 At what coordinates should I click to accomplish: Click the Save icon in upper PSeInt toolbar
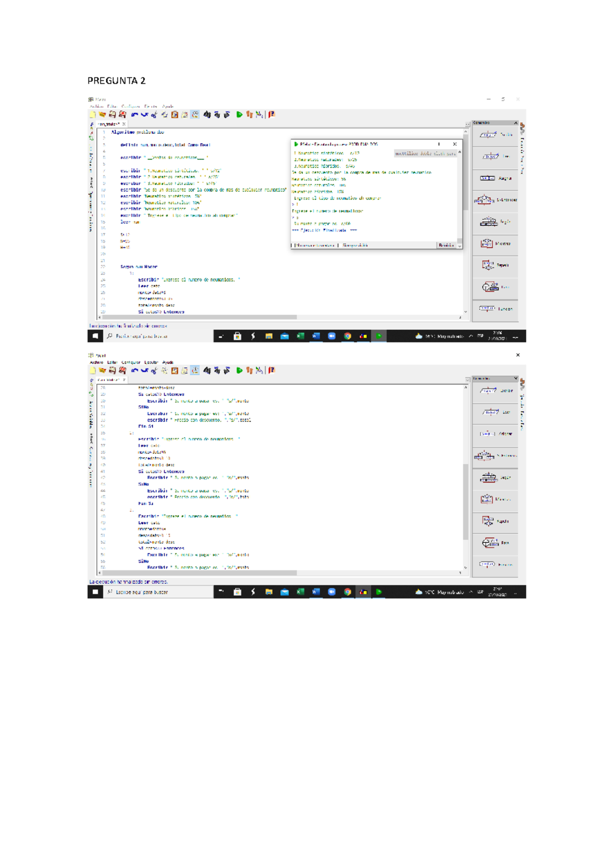pyautogui.click(x=112, y=115)
